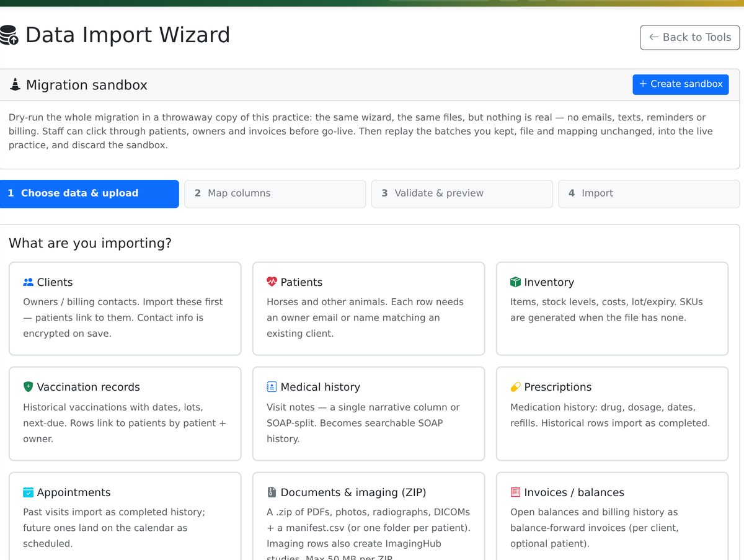The image size is (744, 560).
Task: Choose the Clients import card
Action: [x=125, y=309]
